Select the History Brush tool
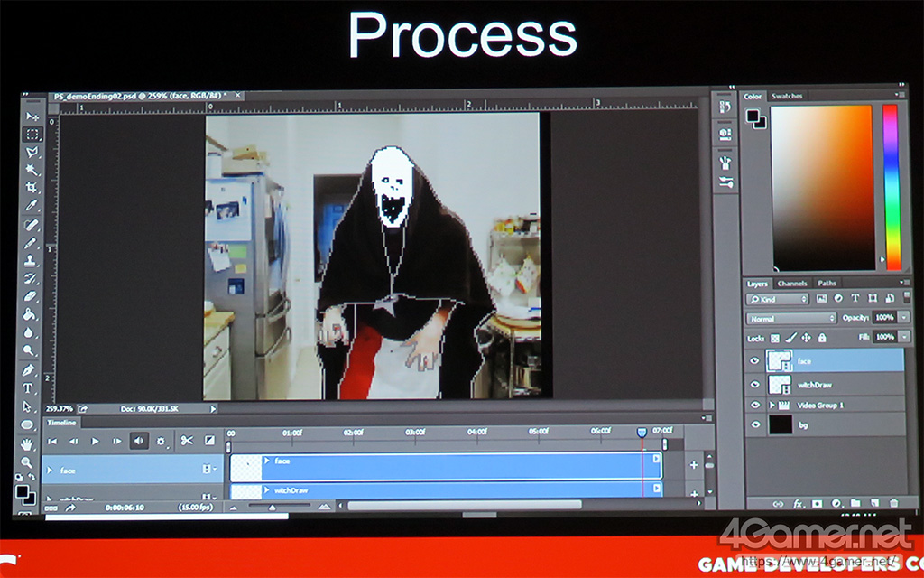 [x=31, y=278]
